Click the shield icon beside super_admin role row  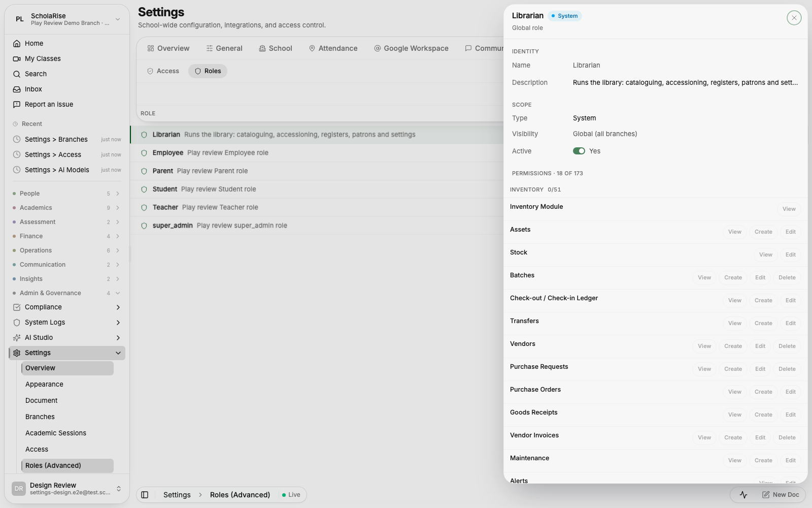(x=144, y=226)
